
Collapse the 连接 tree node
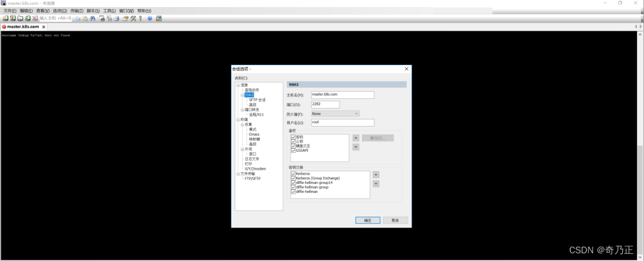click(238, 85)
